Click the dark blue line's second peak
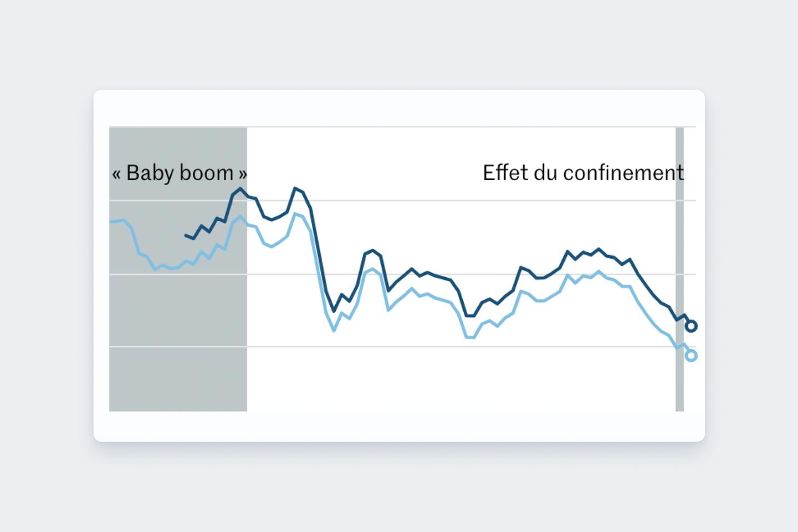The height and width of the screenshot is (532, 798). [x=295, y=188]
